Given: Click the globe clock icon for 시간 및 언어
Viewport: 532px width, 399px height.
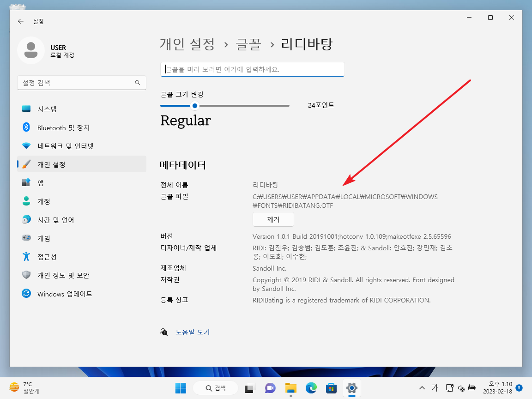Looking at the screenshot, I should tap(26, 219).
